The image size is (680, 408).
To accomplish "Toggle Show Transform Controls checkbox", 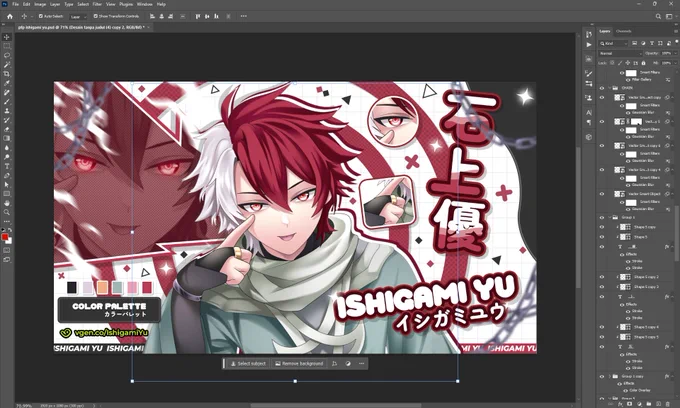I will [95, 16].
